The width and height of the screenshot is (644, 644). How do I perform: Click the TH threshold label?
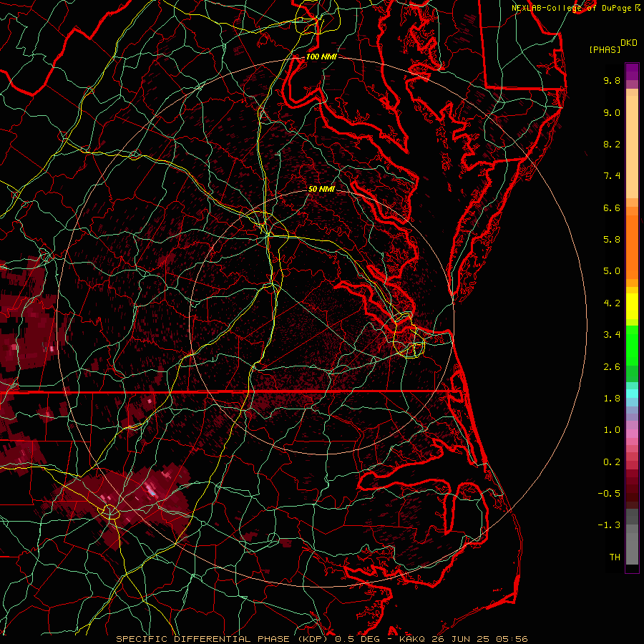pos(615,557)
